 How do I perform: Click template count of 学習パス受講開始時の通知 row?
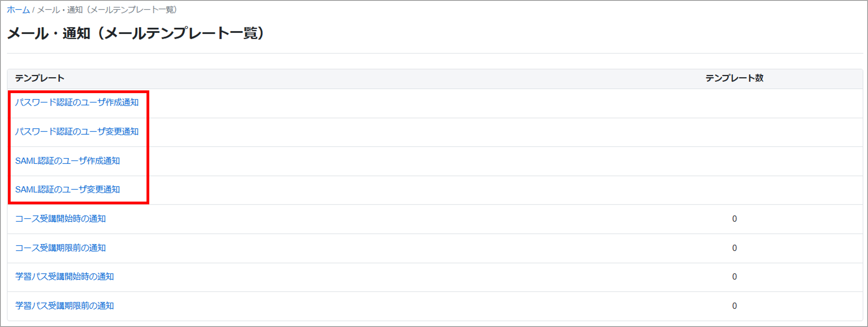pyautogui.click(x=734, y=277)
